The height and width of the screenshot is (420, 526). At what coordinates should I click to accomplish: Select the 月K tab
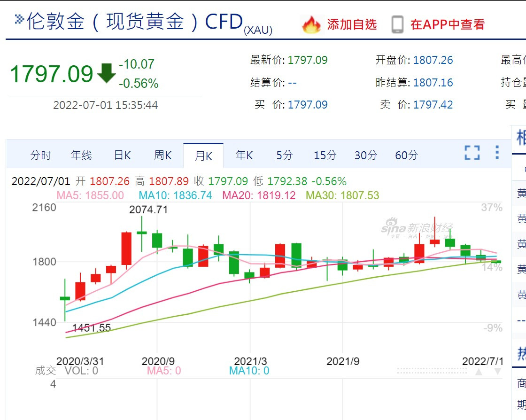click(x=203, y=156)
